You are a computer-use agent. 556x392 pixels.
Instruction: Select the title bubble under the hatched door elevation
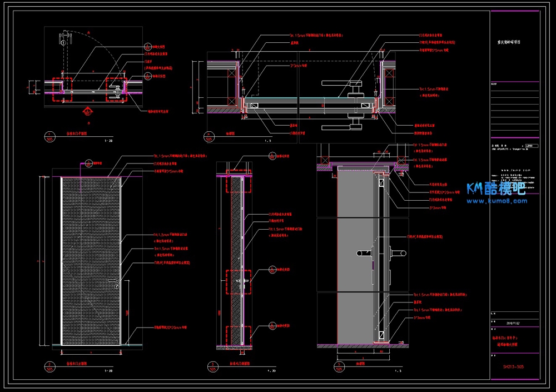point(50,366)
